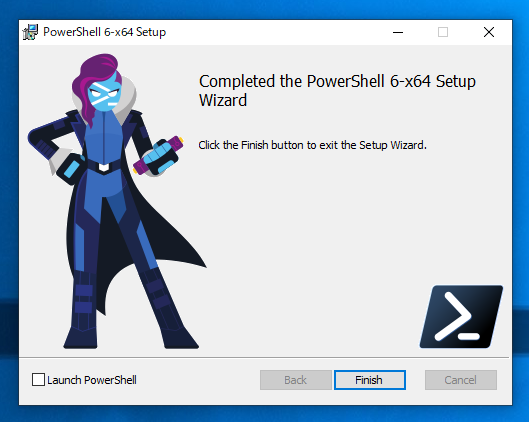Click the Finish button
This screenshot has height=422, width=529.
pos(370,380)
